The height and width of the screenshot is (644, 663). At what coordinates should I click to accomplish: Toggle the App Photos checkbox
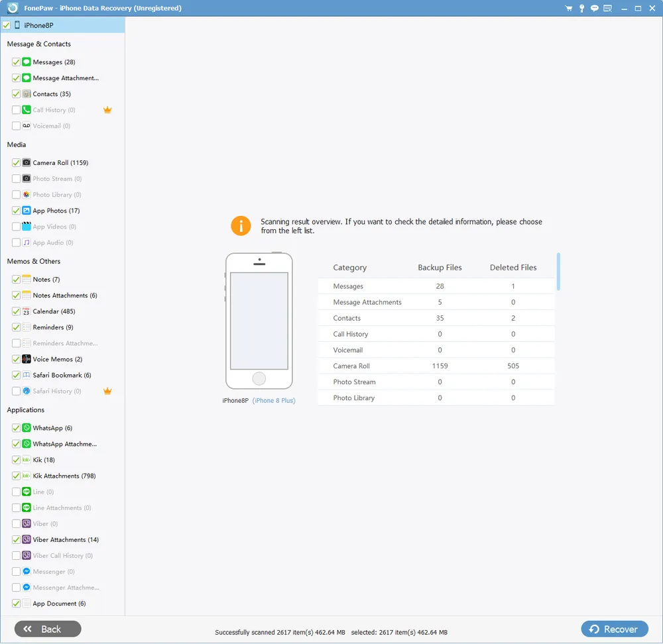[16, 211]
